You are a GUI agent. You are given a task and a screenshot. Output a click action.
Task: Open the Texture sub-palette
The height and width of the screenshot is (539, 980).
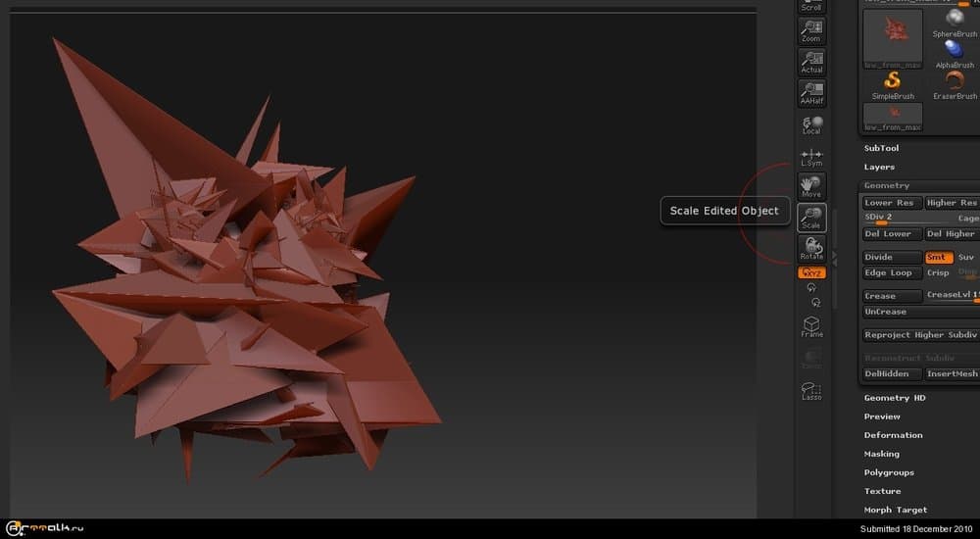tap(882, 491)
